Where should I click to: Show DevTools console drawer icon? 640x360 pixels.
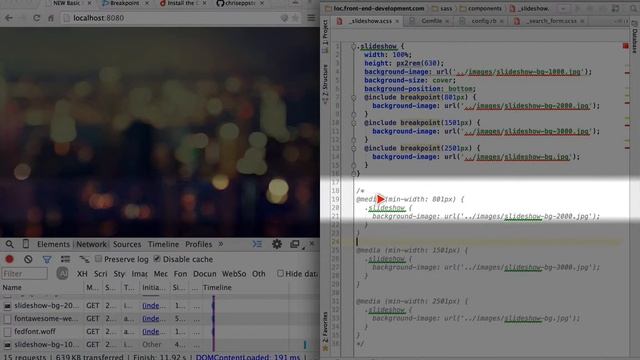[257, 244]
